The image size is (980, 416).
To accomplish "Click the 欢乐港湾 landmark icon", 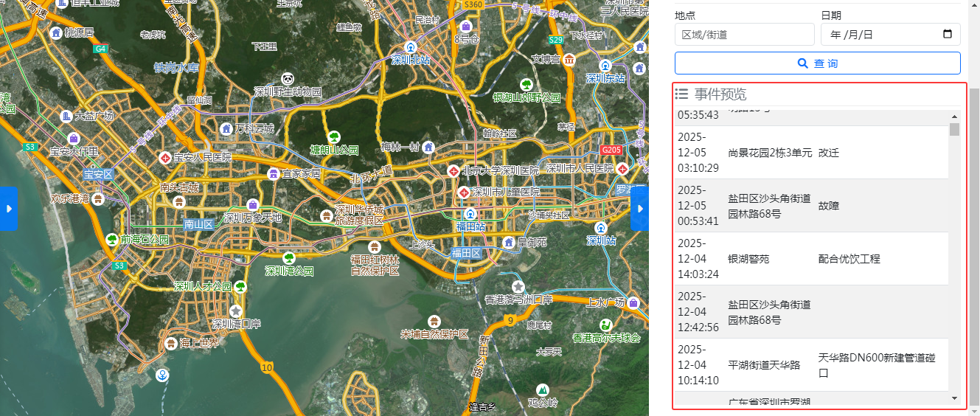I will point(98,198).
